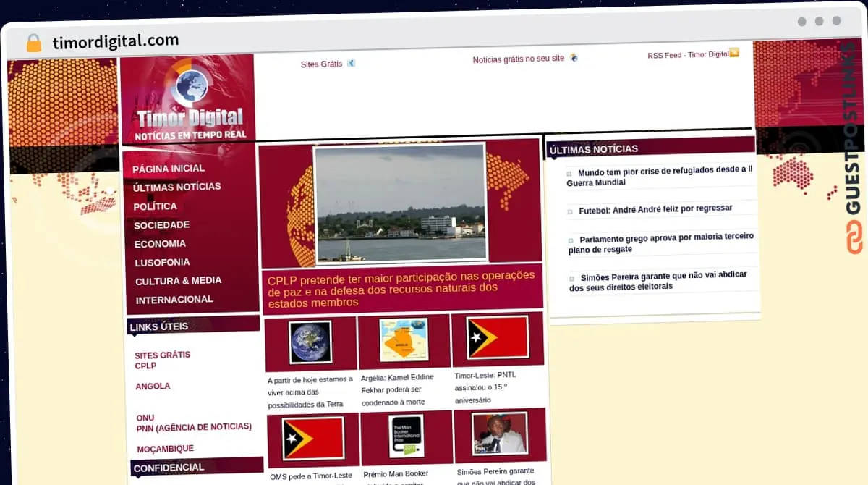Image resolution: width=868 pixels, height=485 pixels.
Task: Open the Algeria map article thumbnail
Action: tap(404, 339)
